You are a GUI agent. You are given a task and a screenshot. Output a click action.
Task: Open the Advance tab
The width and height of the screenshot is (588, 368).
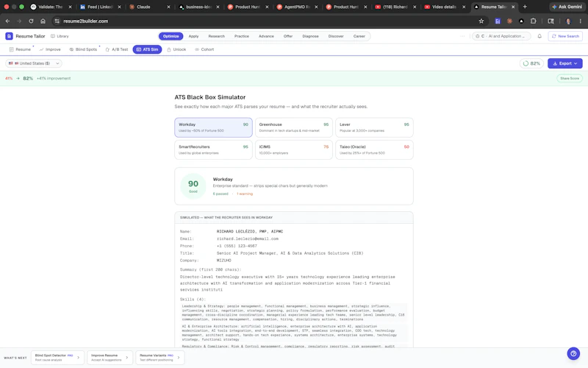[x=266, y=36]
